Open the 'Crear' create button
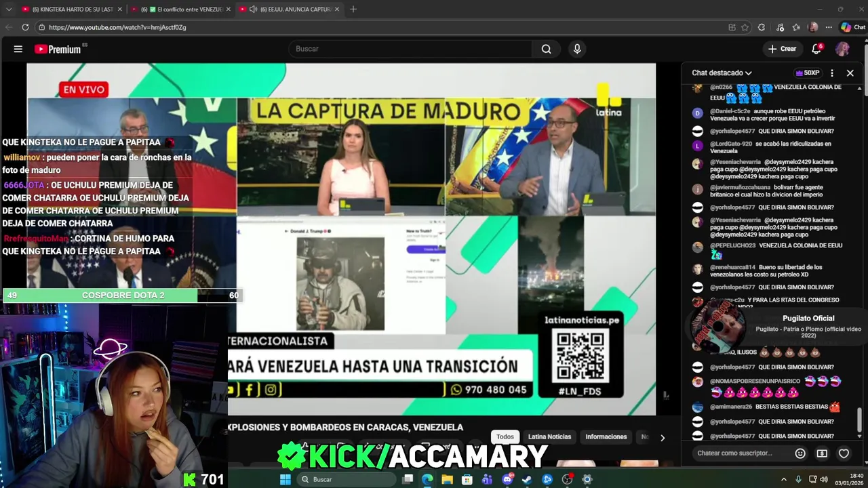The image size is (868, 488). pyautogui.click(x=782, y=49)
